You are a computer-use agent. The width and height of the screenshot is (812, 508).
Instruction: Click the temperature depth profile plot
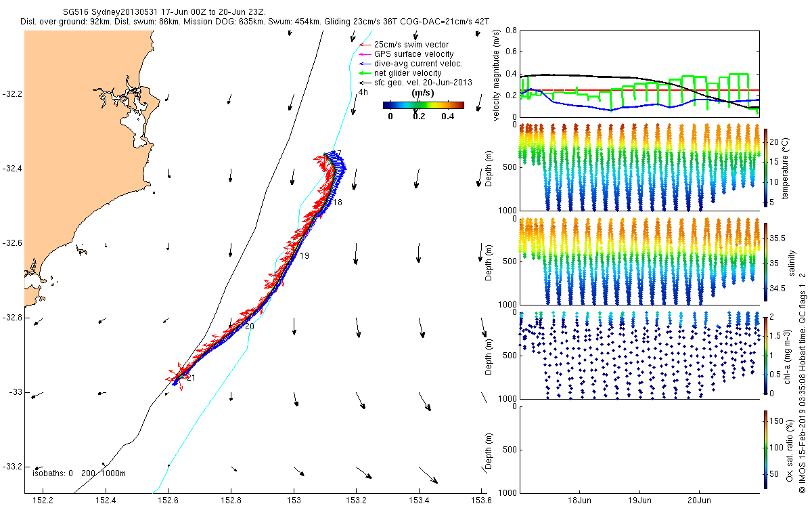(x=639, y=167)
